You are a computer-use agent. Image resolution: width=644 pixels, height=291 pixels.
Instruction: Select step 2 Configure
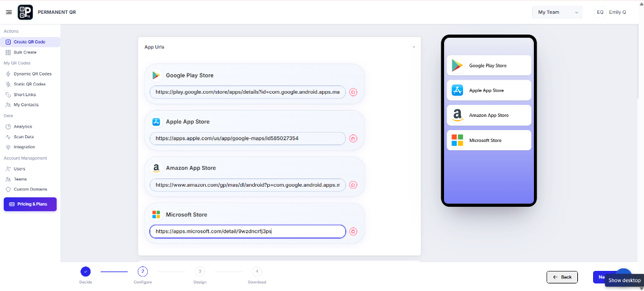click(x=143, y=272)
